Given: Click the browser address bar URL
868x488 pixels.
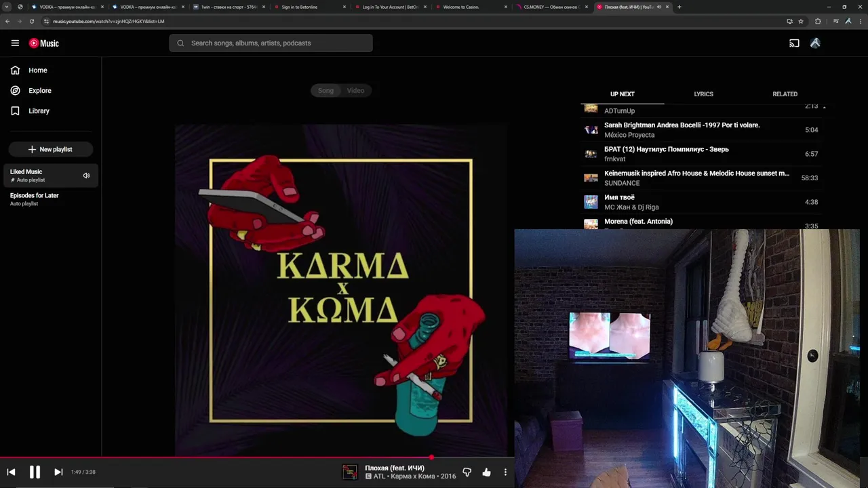Looking at the screenshot, I should click(108, 21).
